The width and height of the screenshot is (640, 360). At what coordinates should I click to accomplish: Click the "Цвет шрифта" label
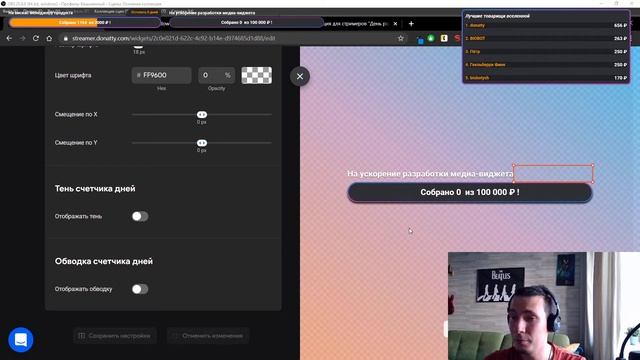[x=73, y=76]
